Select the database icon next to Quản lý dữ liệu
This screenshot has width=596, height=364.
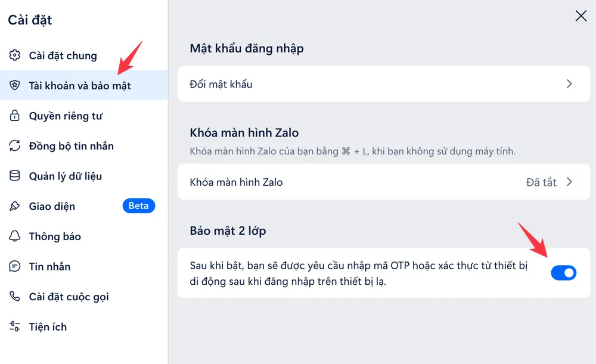[x=15, y=176]
